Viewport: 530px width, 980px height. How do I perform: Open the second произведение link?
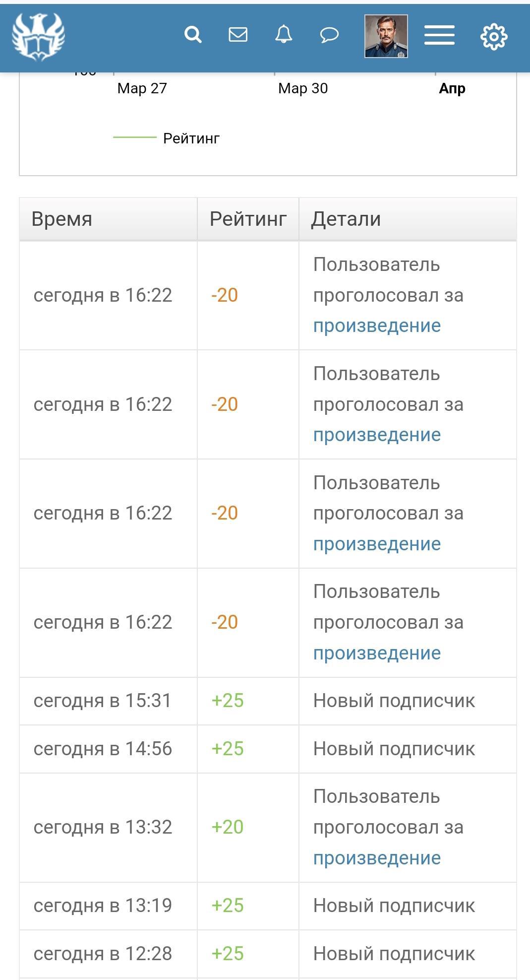tap(377, 435)
